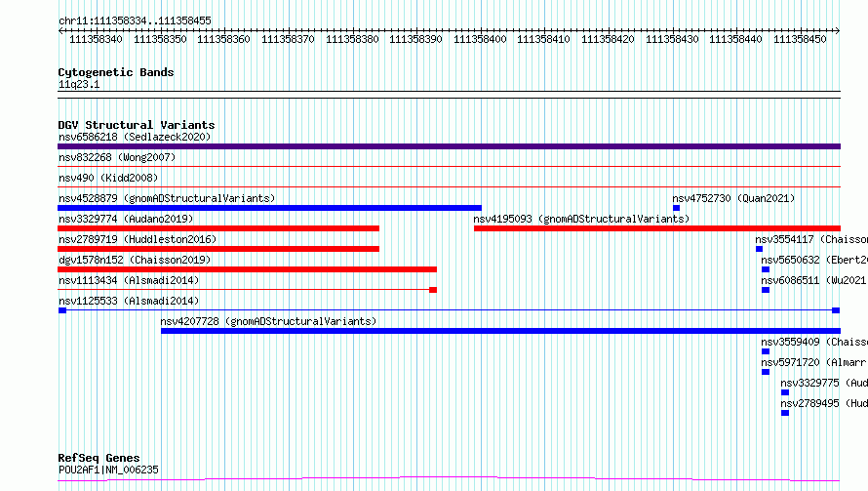Click the nsv5971720 variant label
Viewport: 868px width, 491px height.
click(814, 362)
